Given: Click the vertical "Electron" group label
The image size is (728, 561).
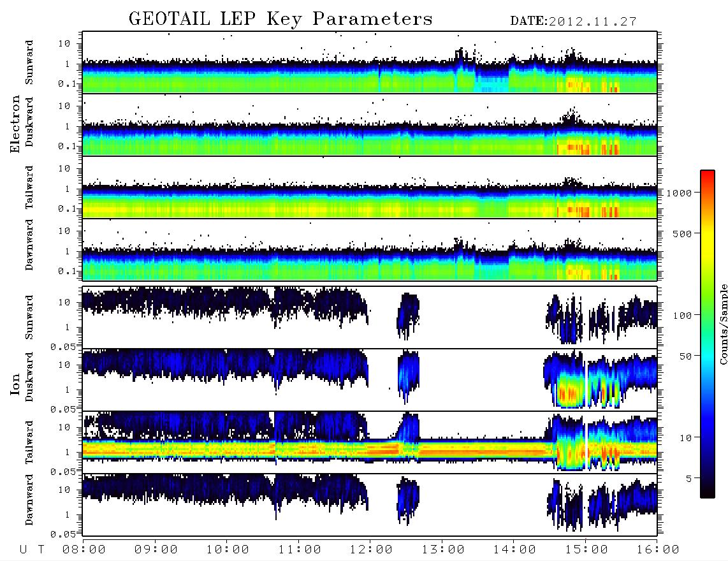Looking at the screenshot, I should pos(15,124).
